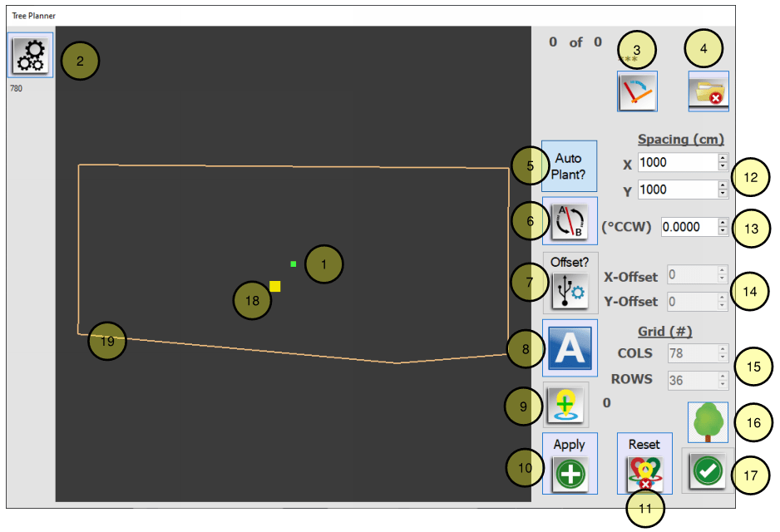
Task: Confirm with the green checkmark button
Action: 708,471
